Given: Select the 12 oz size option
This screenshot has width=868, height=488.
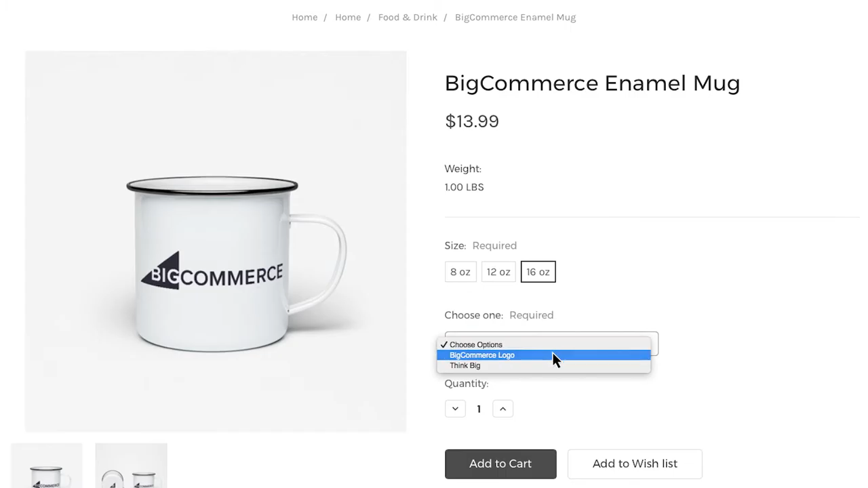Looking at the screenshot, I should [498, 272].
